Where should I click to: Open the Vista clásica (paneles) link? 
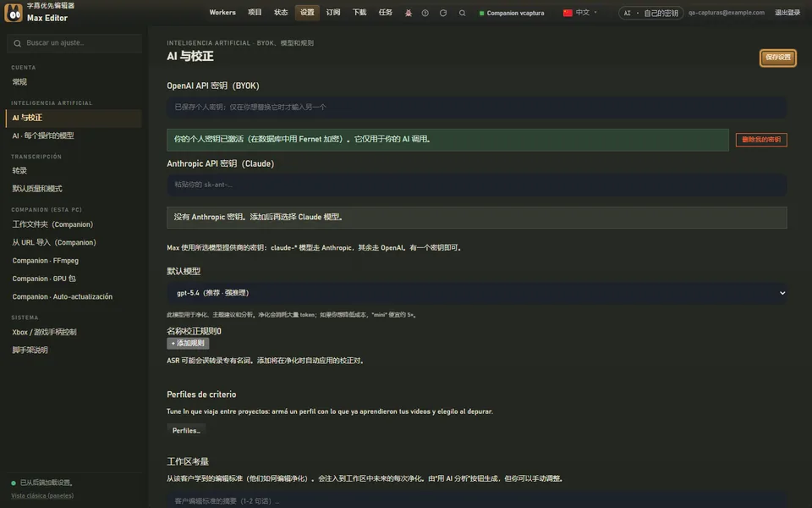(x=42, y=495)
